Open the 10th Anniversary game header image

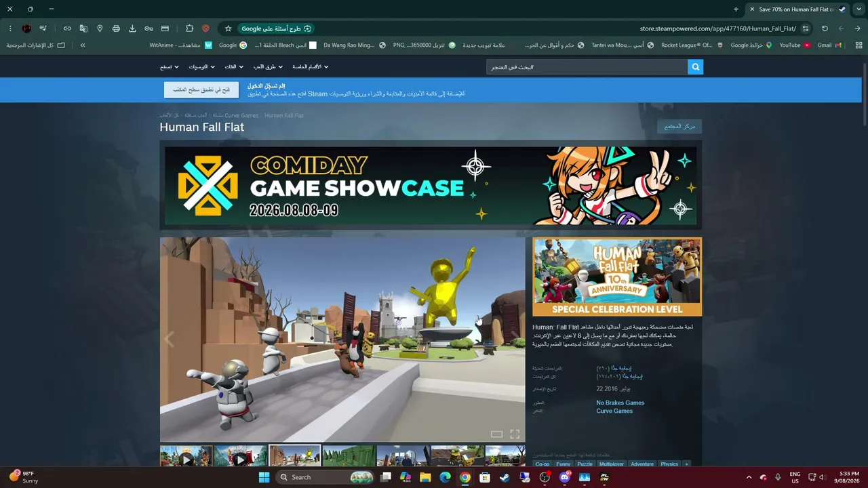[617, 277]
